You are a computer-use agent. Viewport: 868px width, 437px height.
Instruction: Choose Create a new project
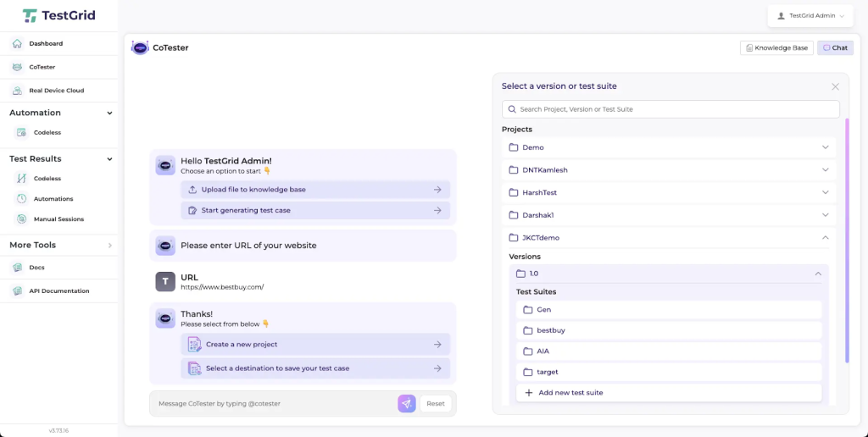(x=315, y=344)
